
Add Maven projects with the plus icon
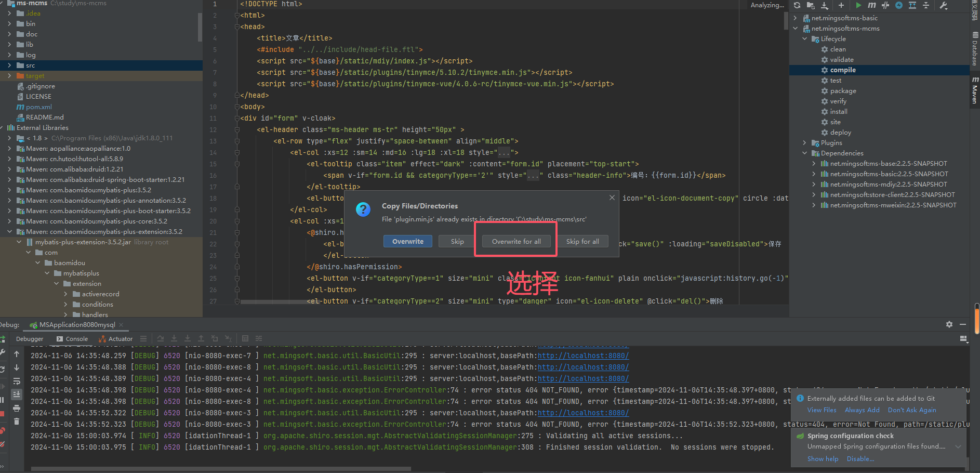pyautogui.click(x=841, y=5)
